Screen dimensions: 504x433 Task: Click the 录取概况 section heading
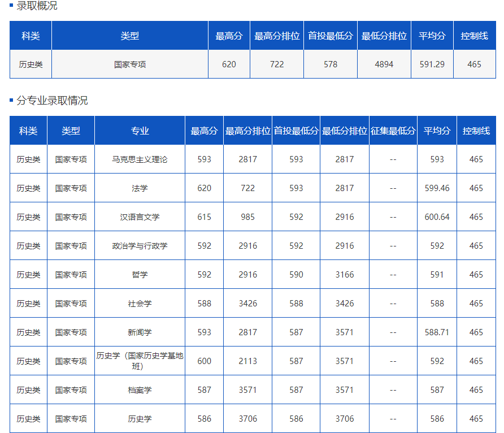pyautogui.click(x=37, y=6)
